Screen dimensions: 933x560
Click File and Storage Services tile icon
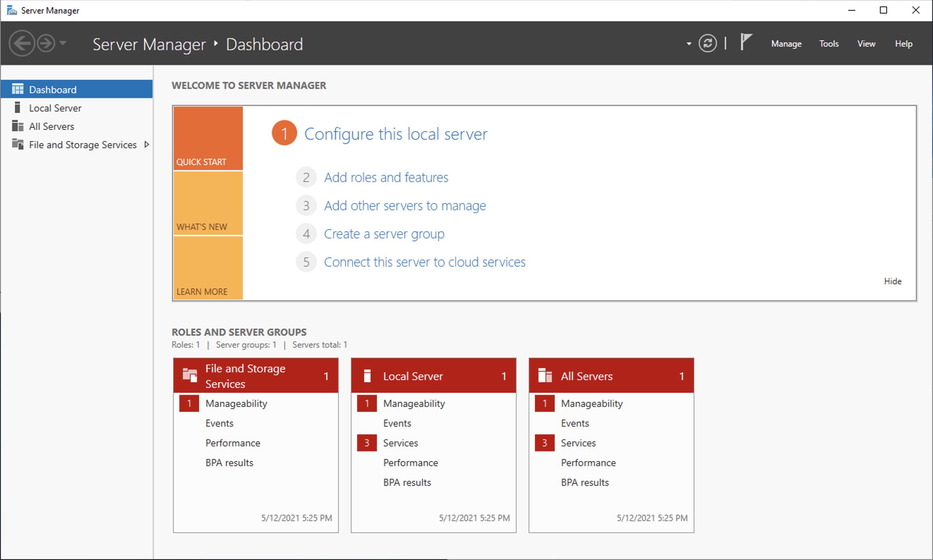pyautogui.click(x=189, y=376)
